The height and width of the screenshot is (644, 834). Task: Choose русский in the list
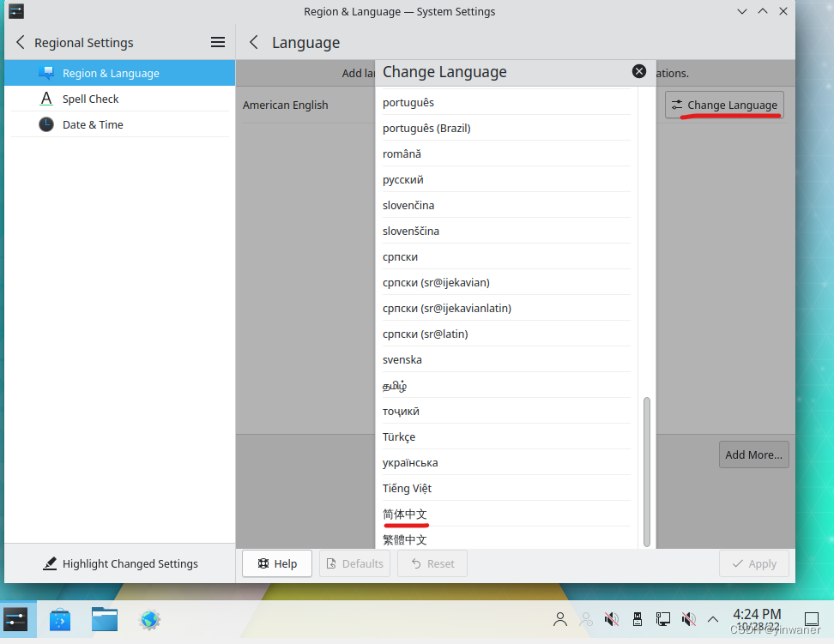coord(506,180)
